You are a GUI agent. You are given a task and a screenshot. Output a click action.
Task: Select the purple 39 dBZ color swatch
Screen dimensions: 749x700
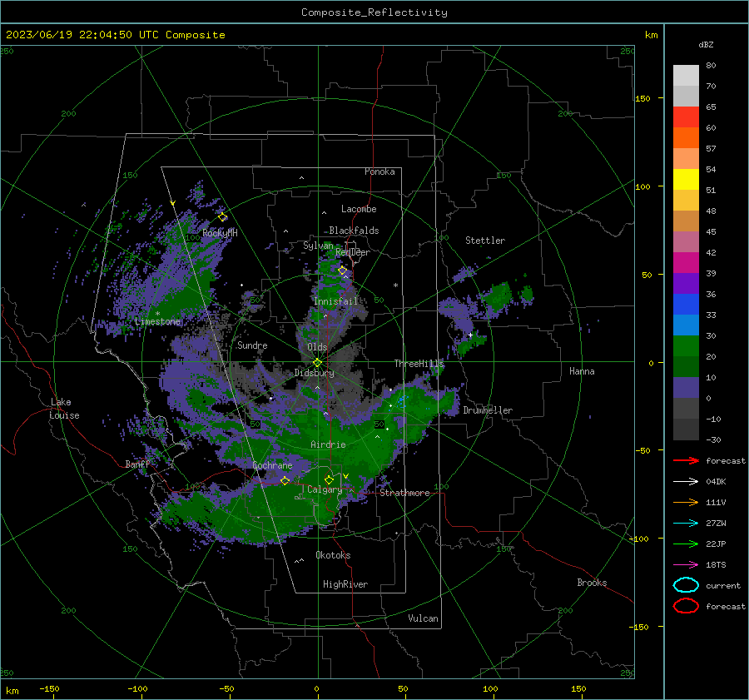(x=686, y=283)
